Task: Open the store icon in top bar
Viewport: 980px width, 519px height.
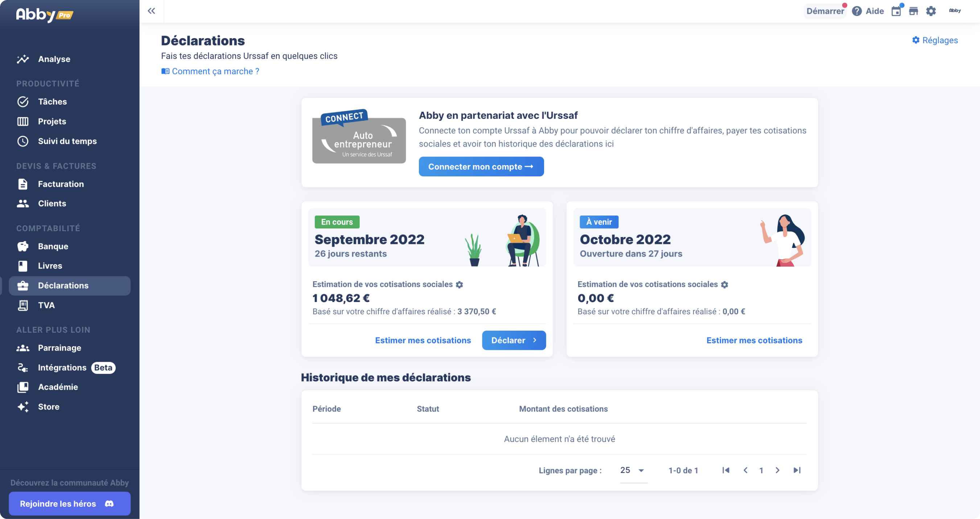Action: pyautogui.click(x=913, y=11)
